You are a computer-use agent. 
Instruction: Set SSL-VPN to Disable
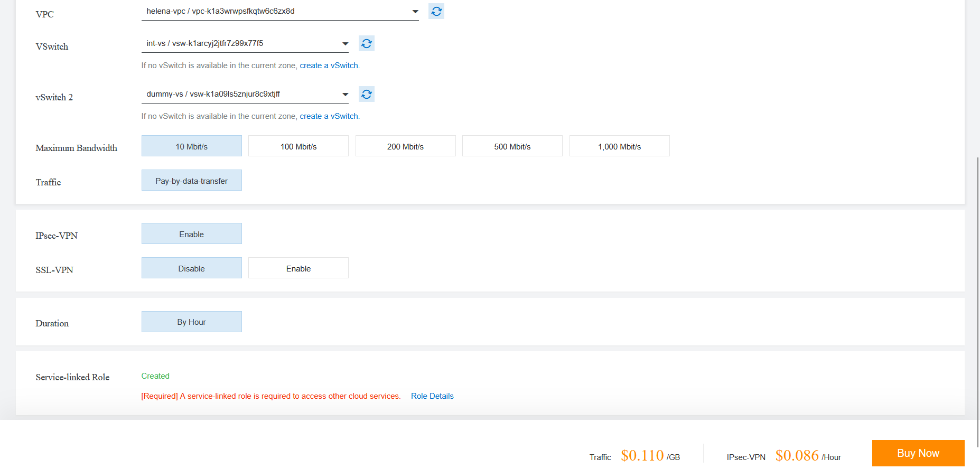coord(191,268)
